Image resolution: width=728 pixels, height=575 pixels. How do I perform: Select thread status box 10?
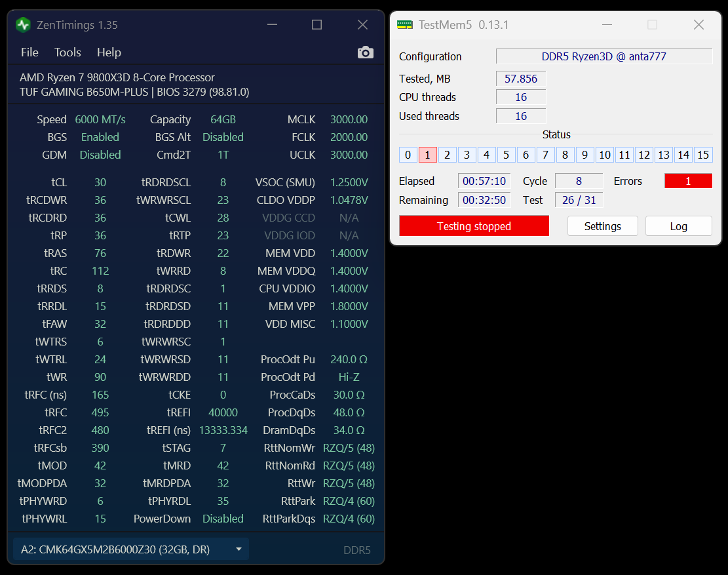[x=605, y=155]
